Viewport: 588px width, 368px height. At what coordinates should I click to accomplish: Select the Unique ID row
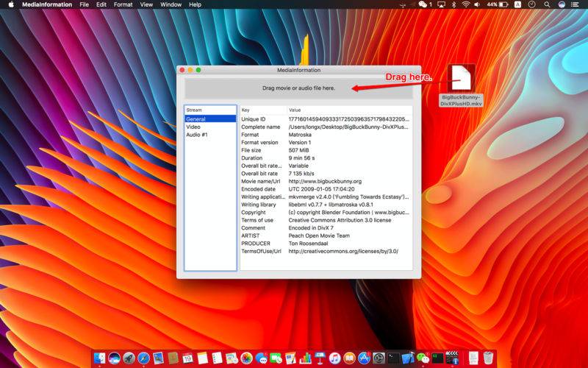(326, 119)
